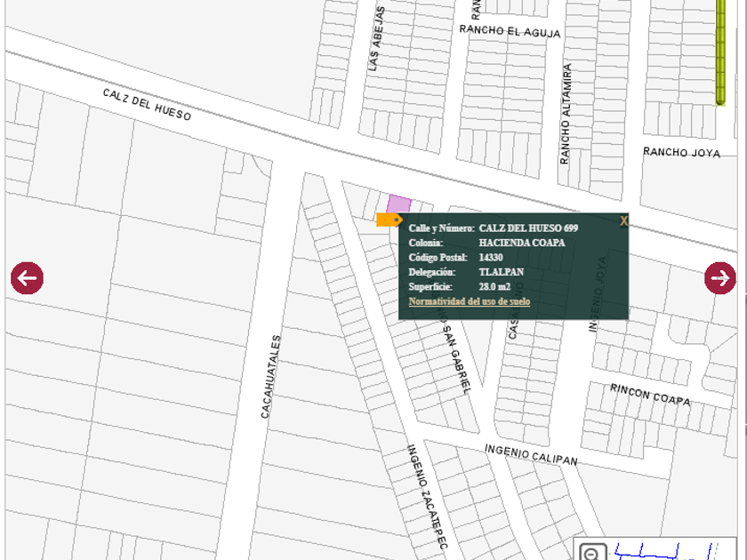Image resolution: width=747 pixels, height=560 pixels.
Task: Click the zoom out magnifier icon
Action: 592,553
